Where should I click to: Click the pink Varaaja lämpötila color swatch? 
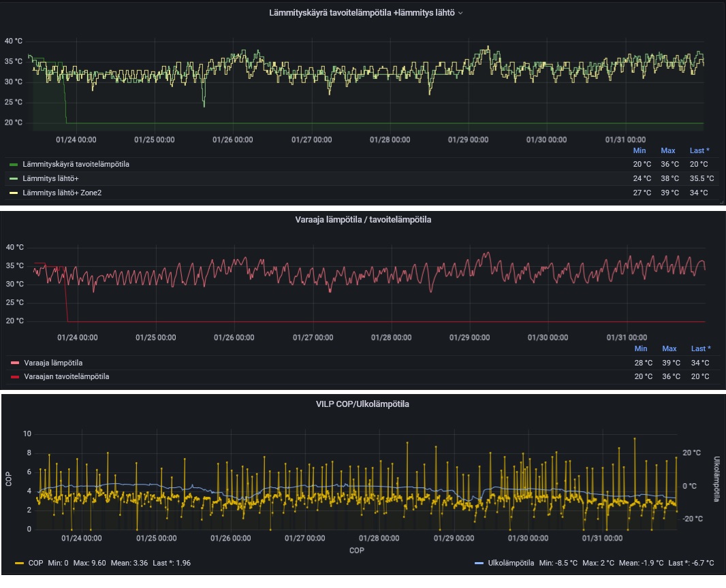pos(15,363)
